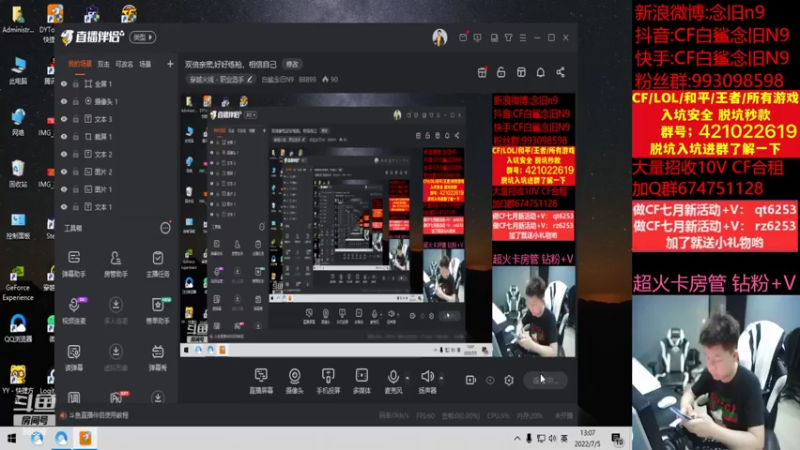
Task: Open the mail icon in title bar
Action: point(463,37)
